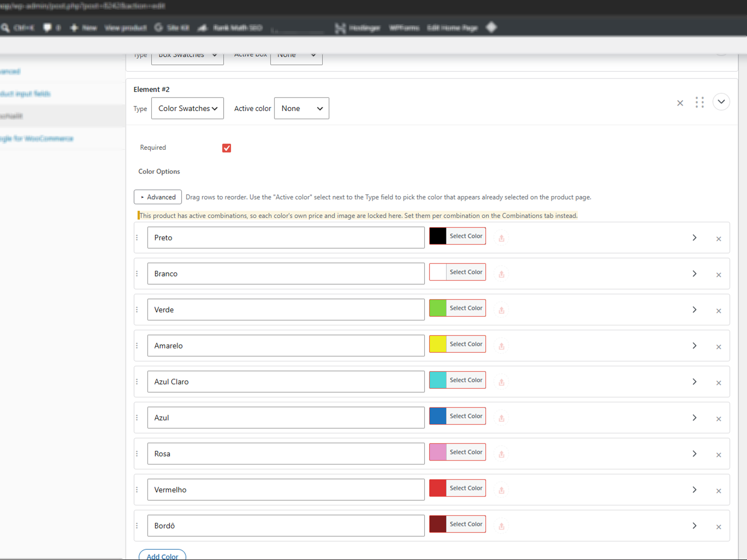Uncheck the Required checkbox
The image size is (747, 560).
coord(226,148)
